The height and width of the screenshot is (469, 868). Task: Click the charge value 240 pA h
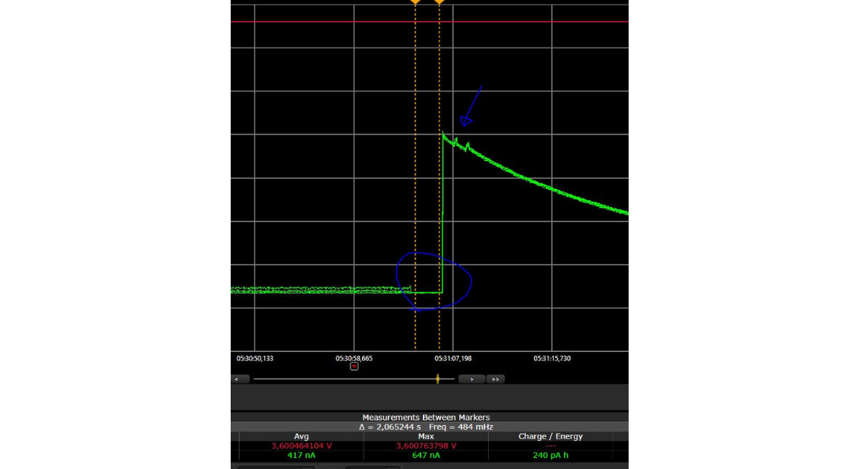pos(551,455)
